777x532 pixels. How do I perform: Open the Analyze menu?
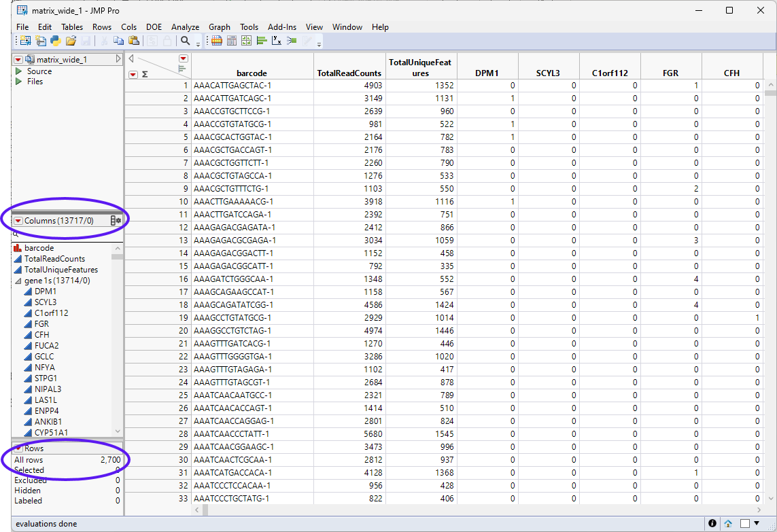185,27
